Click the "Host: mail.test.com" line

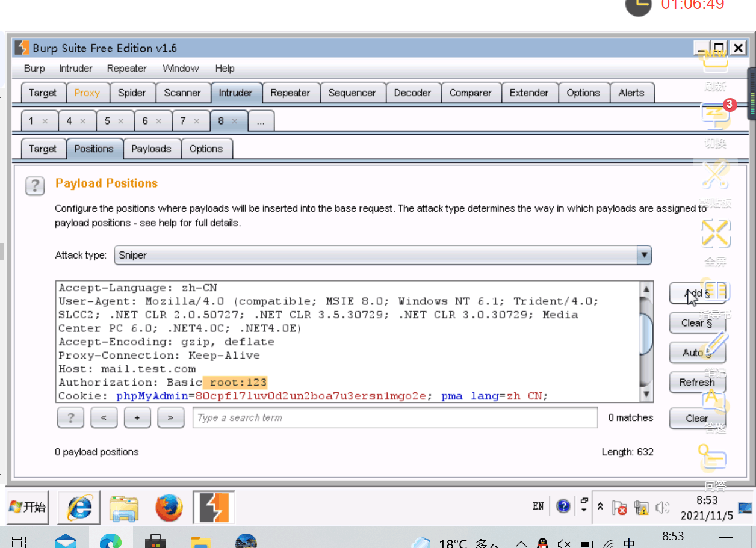[x=127, y=369]
